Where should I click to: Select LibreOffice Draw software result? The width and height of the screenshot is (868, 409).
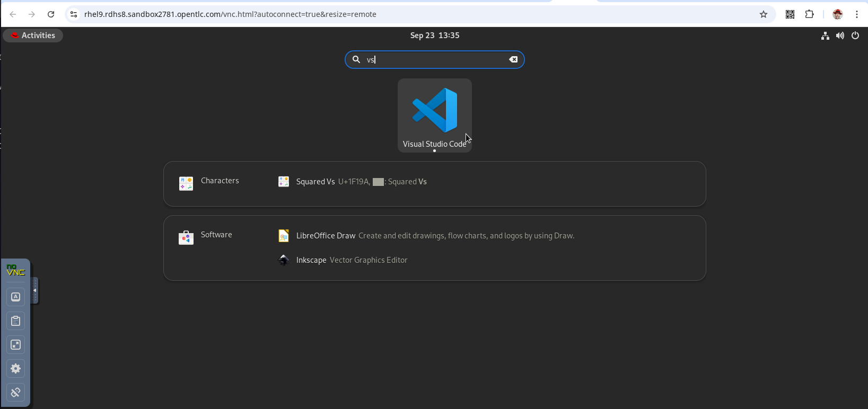426,236
